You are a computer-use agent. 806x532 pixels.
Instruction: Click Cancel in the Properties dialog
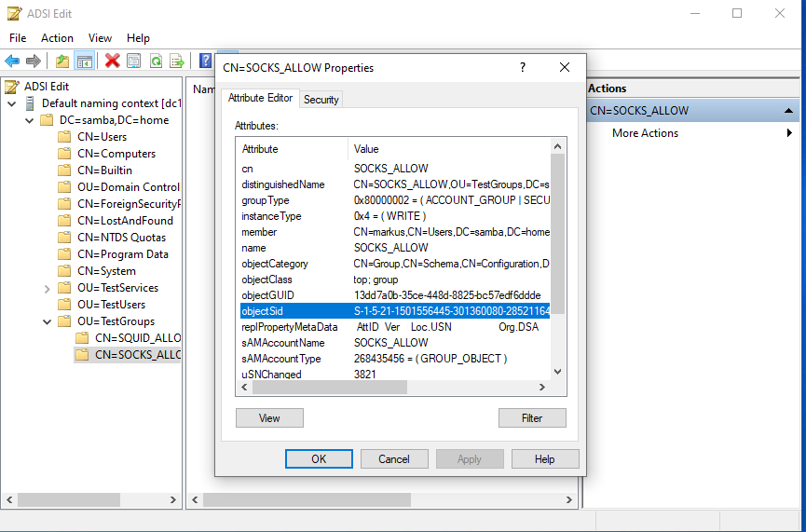click(x=394, y=459)
